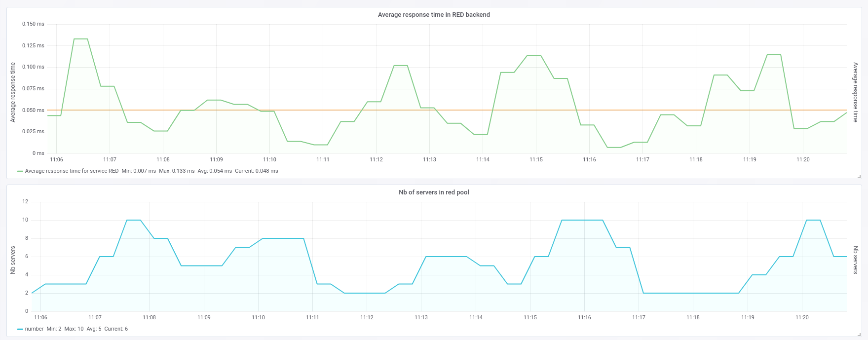This screenshot has width=868, height=340.
Task: Click the green color line of RED service legend
Action: pyautogui.click(x=20, y=171)
